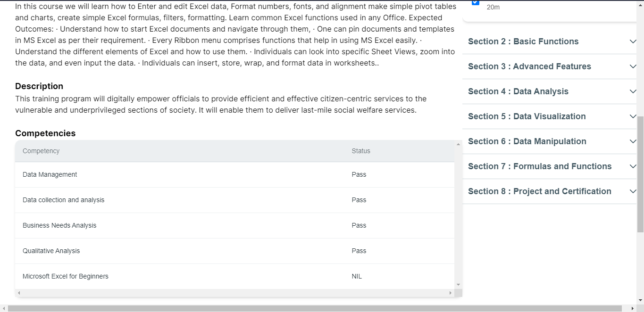Uncheck the checkbox above the 20m label

coord(475,2)
